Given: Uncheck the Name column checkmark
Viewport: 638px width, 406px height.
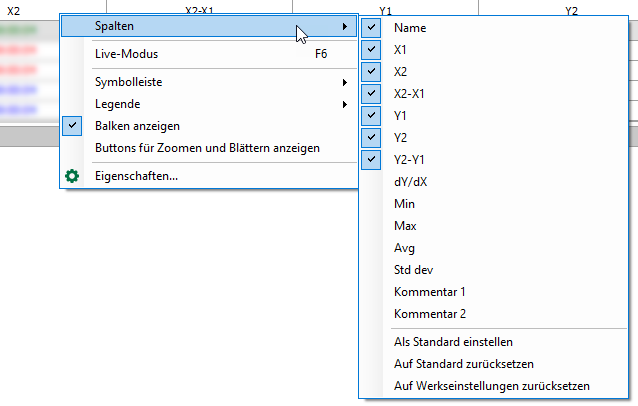Looking at the screenshot, I should pyautogui.click(x=372, y=28).
